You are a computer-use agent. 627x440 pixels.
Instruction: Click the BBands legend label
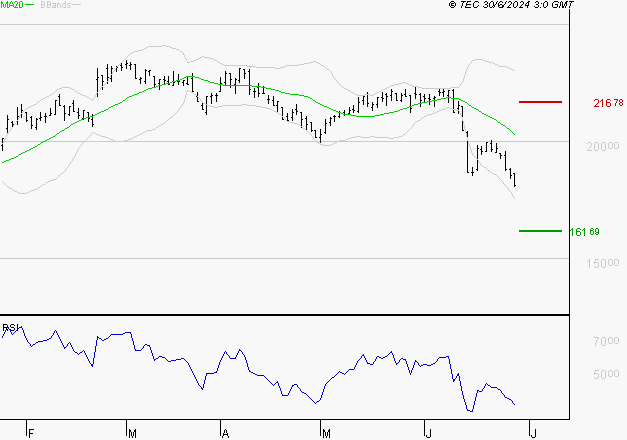tap(56, 5)
